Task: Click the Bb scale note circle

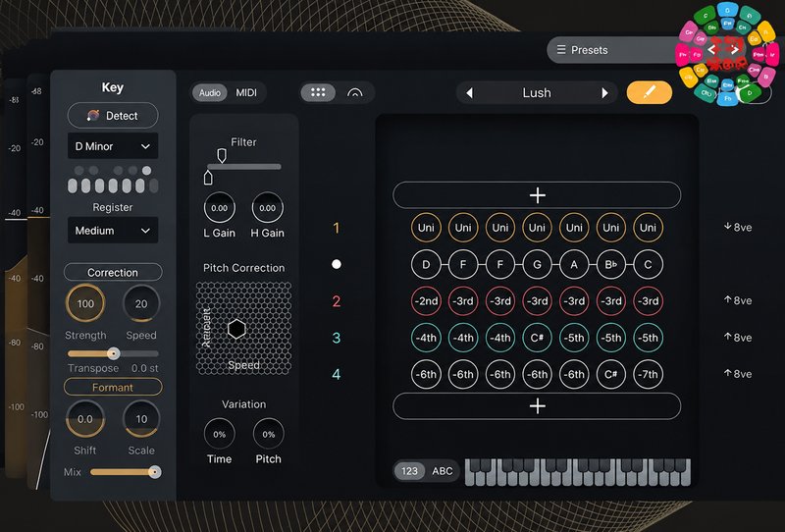Action: tap(610, 264)
